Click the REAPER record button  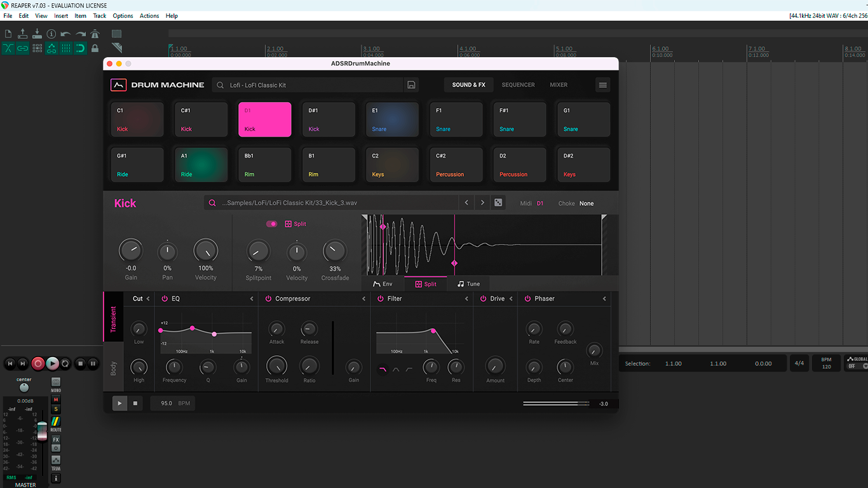[x=38, y=363]
